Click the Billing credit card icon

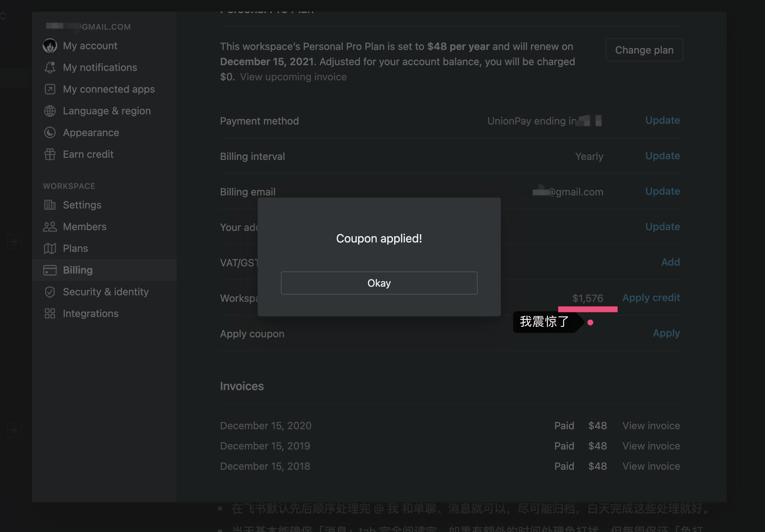click(x=50, y=270)
